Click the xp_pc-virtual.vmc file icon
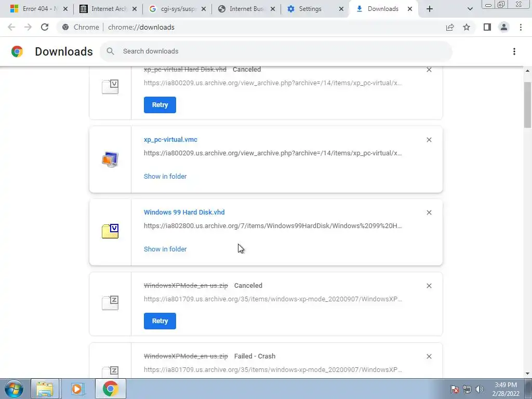The image size is (532, 399). point(110,159)
